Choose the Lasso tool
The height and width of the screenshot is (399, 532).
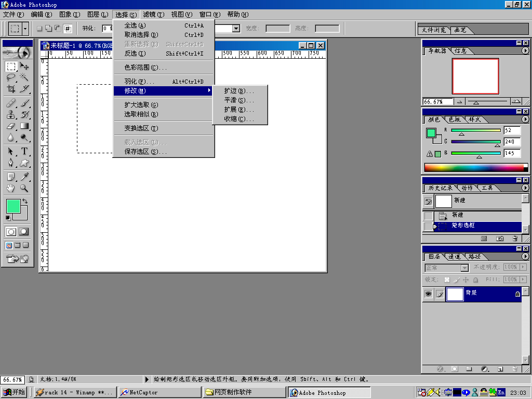[x=11, y=77]
